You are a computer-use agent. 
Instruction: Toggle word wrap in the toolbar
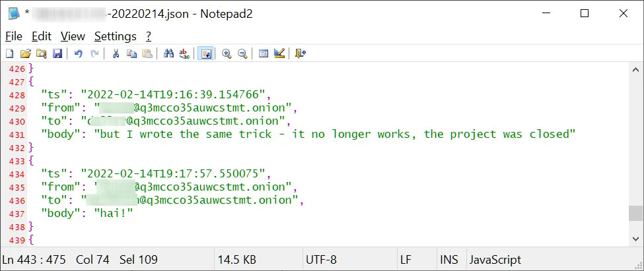(205, 53)
